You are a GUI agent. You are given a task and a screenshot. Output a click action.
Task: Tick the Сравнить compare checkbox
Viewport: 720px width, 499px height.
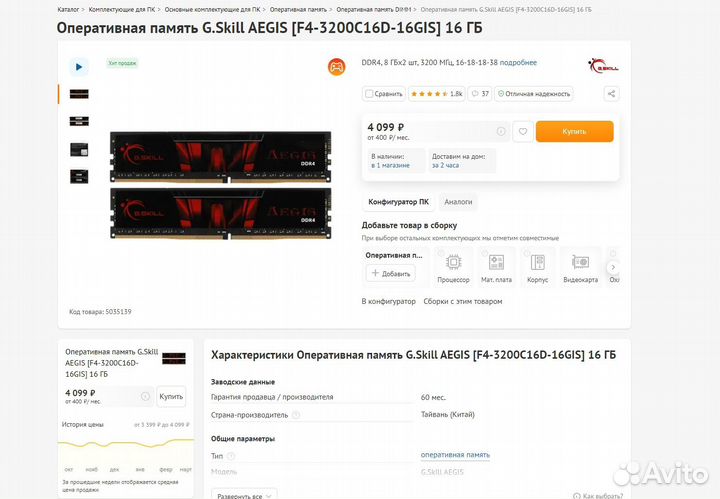click(x=369, y=94)
